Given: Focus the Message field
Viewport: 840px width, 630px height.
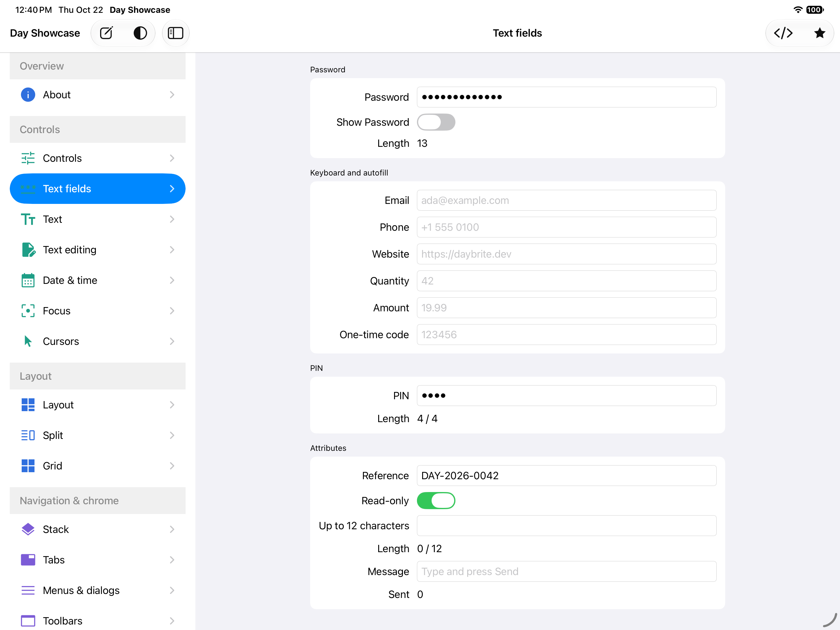Looking at the screenshot, I should (567, 571).
